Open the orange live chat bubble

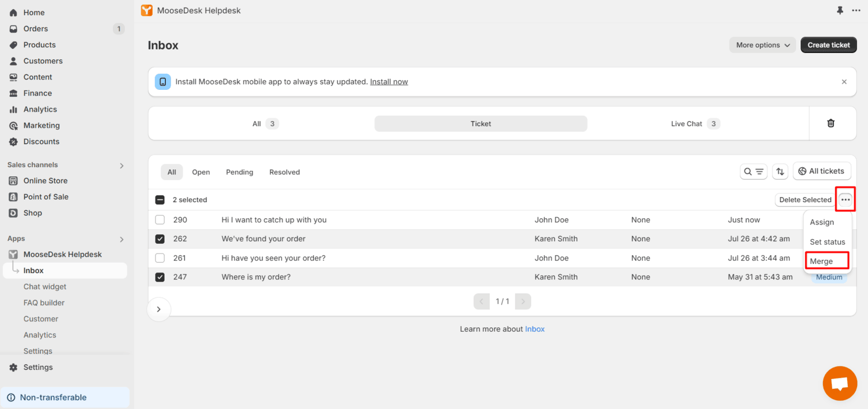pos(840,383)
